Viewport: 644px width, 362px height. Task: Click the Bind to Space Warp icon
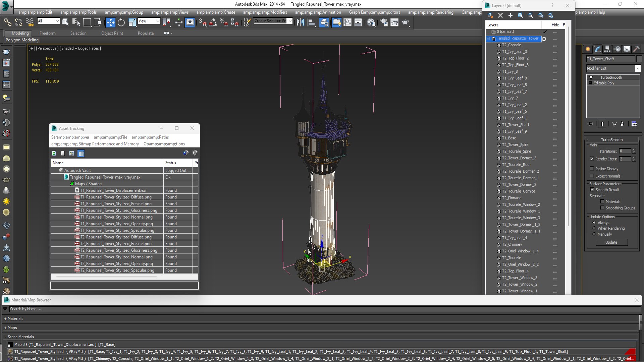tap(30, 22)
